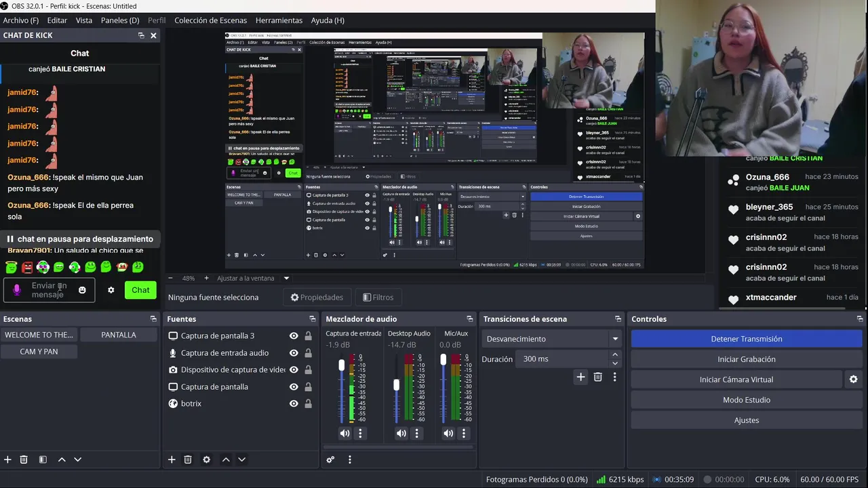Image resolution: width=868 pixels, height=488 pixels.
Task: Open Captura de entrada channel options menu
Action: click(361, 433)
